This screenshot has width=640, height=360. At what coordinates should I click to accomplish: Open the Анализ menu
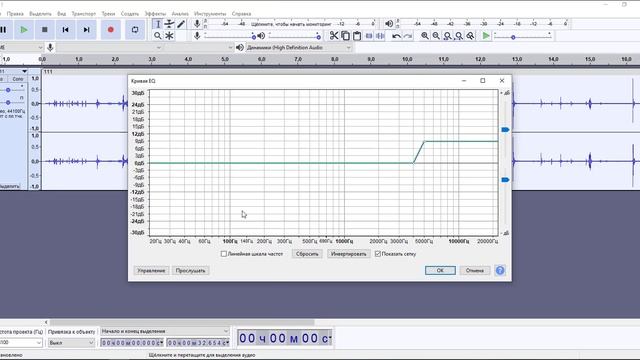pyautogui.click(x=180, y=13)
